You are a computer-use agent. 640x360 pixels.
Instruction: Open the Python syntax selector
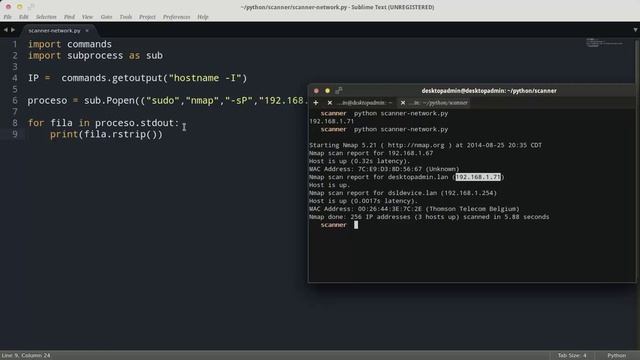(x=616, y=356)
